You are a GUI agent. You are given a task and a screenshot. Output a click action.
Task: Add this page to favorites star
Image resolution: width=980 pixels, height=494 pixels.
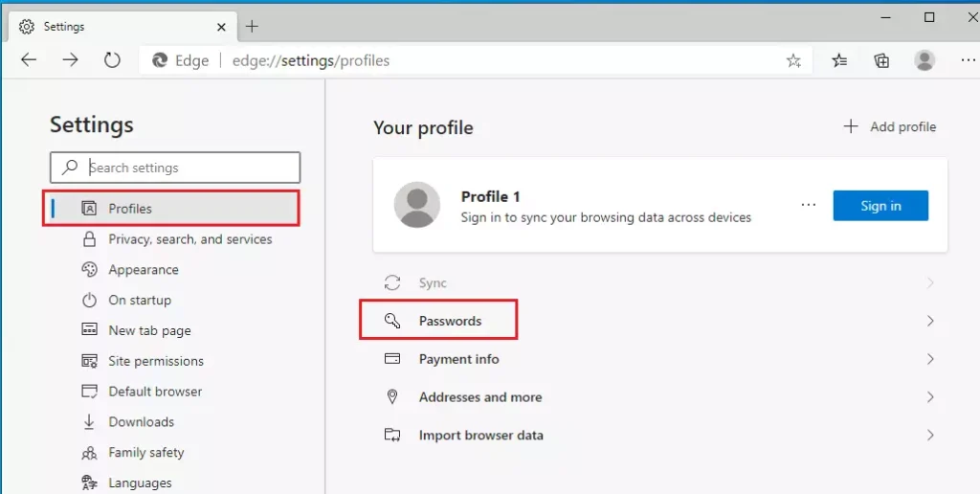(x=793, y=60)
